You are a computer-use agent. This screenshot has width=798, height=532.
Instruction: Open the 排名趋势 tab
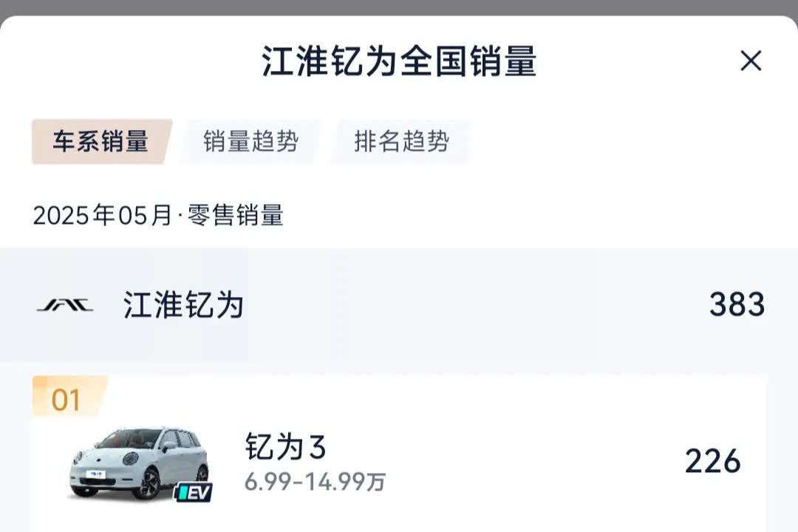(401, 142)
